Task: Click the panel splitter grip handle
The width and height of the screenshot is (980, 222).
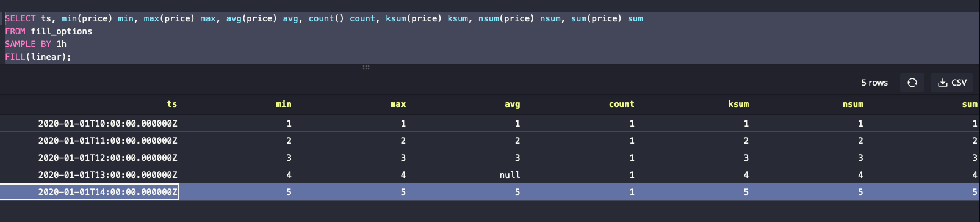Action: 366,67
